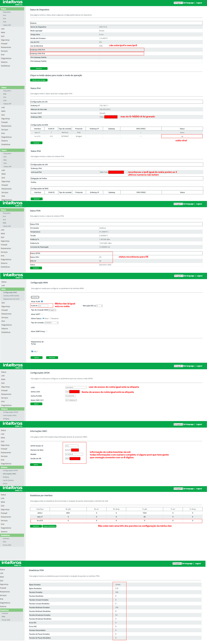Open Tabela ARP in Status PON page sidebar
This screenshot has height=644, width=207.
pyautogui.click(x=7, y=226)
